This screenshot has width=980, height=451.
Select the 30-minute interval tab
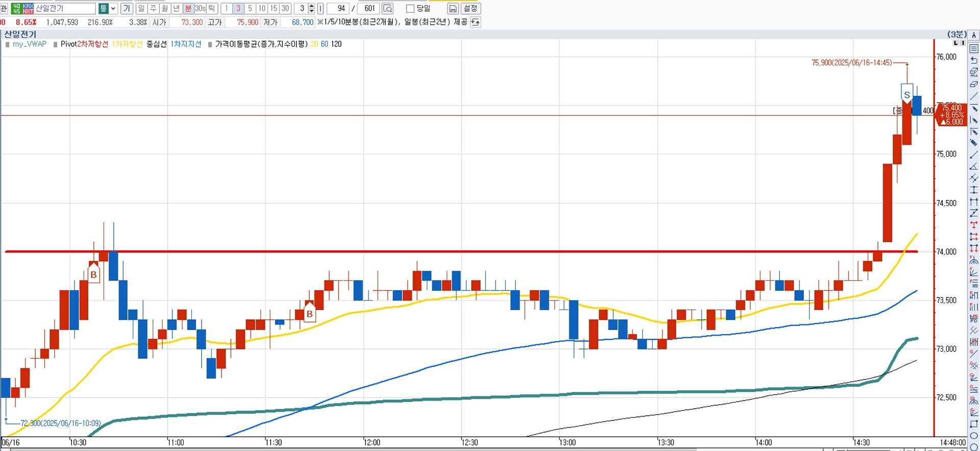pos(285,9)
